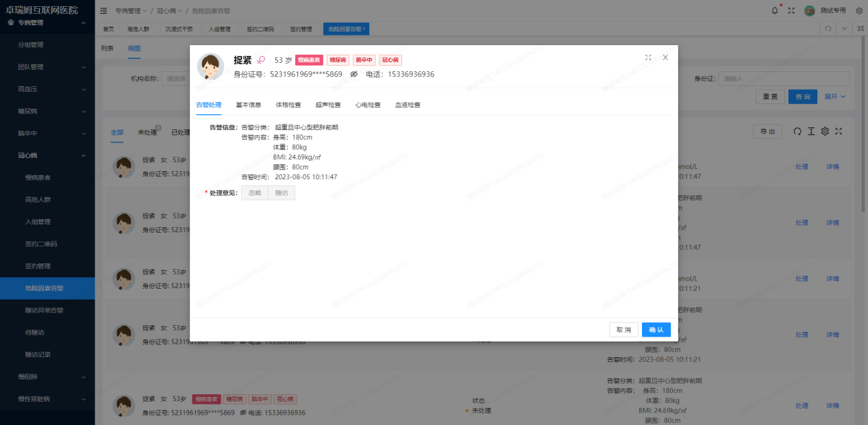Toggle ID number visibility eye icon in dialog

(354, 74)
